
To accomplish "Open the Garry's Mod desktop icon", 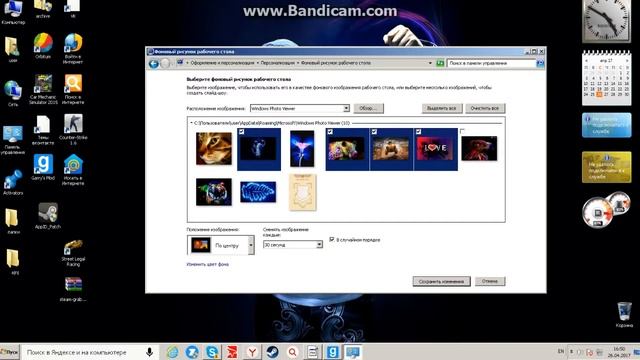I will pos(43,168).
